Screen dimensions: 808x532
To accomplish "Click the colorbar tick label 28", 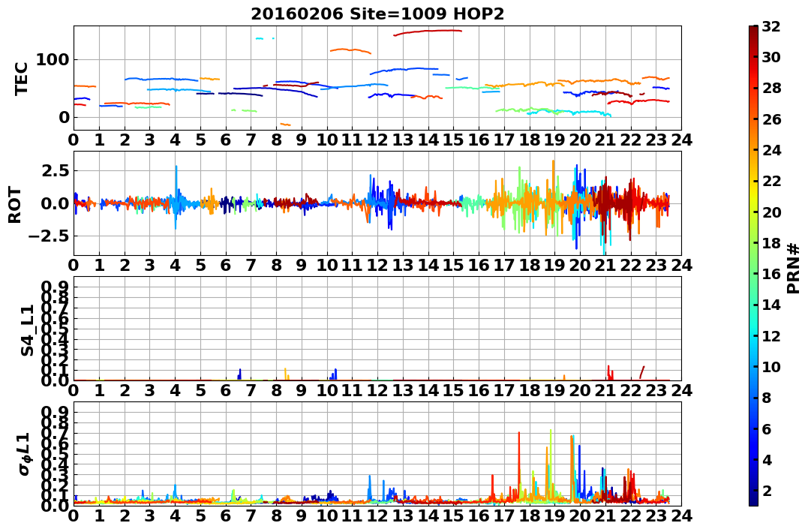I will tap(771, 88).
